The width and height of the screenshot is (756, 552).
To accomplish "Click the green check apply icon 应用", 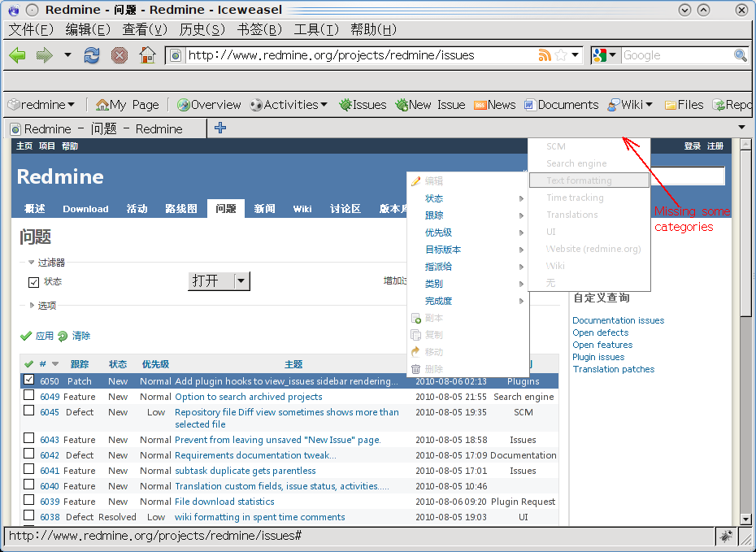I will coord(26,336).
